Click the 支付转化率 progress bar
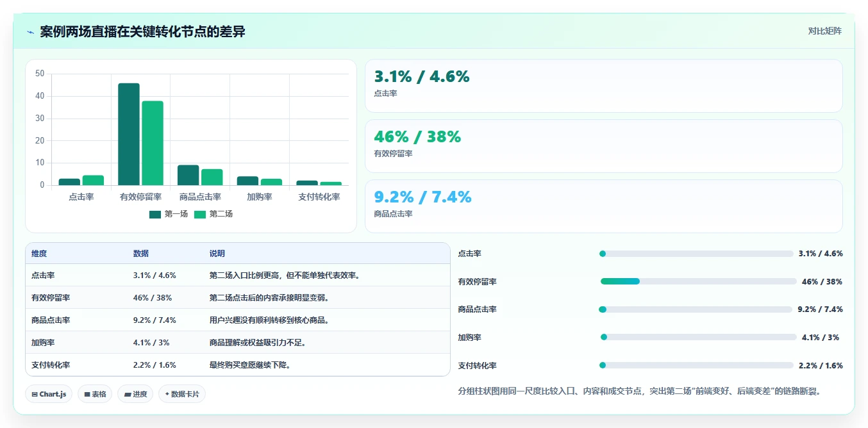The height and width of the screenshot is (428, 868). (x=696, y=365)
